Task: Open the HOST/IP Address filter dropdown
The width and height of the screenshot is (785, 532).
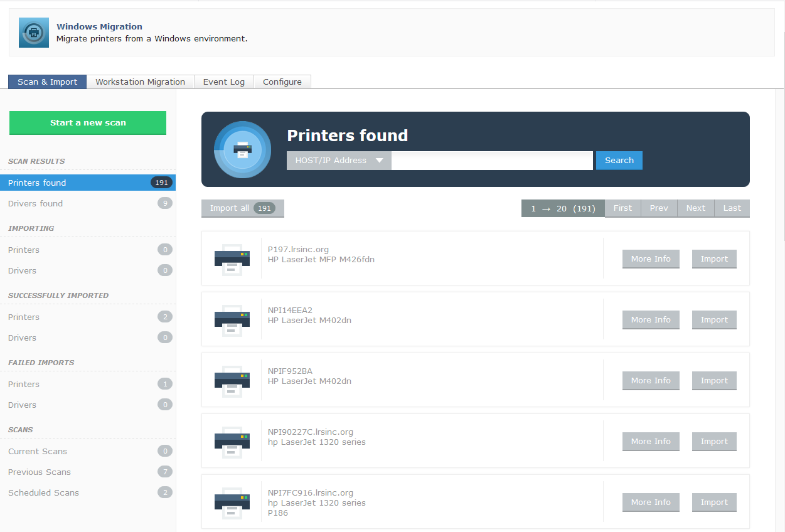Action: [x=339, y=161]
